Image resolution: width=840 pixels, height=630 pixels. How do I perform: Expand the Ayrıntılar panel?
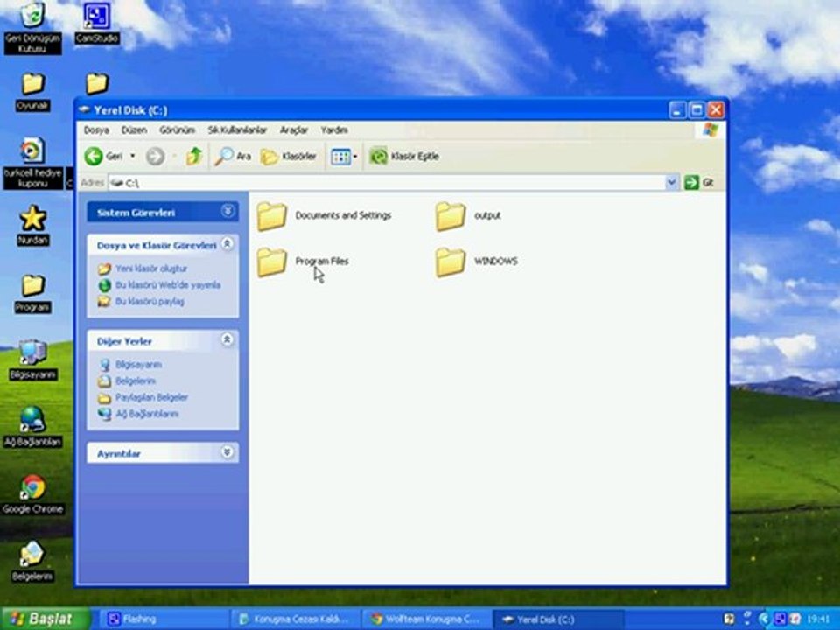pyautogui.click(x=227, y=452)
